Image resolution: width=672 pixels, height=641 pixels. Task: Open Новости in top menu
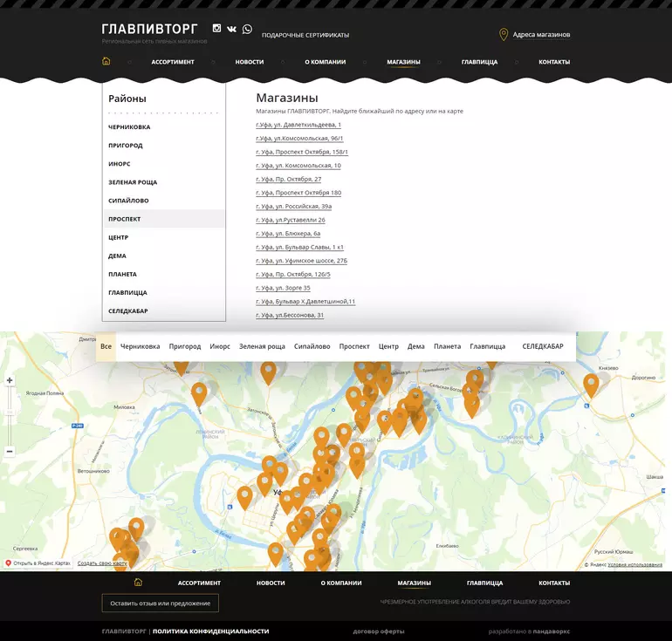(x=250, y=62)
